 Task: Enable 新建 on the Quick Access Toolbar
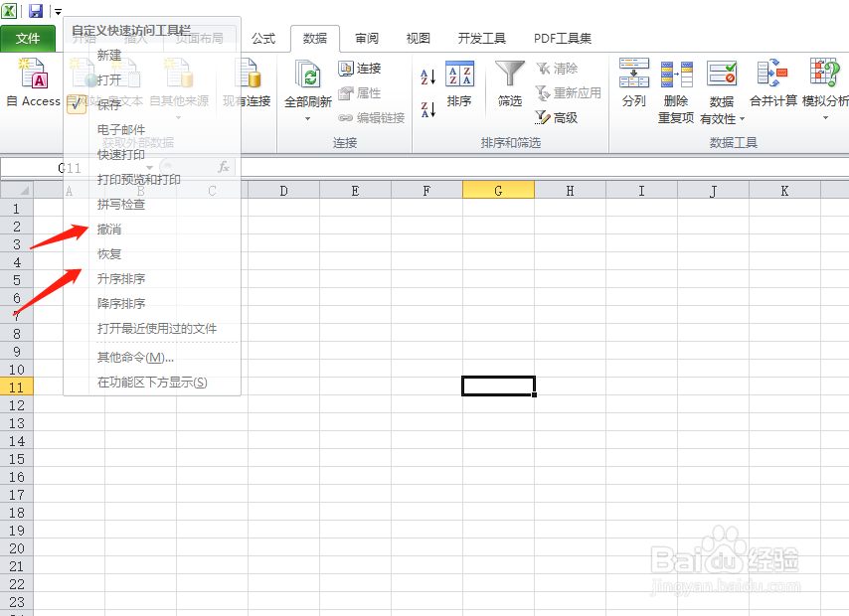[x=106, y=54]
